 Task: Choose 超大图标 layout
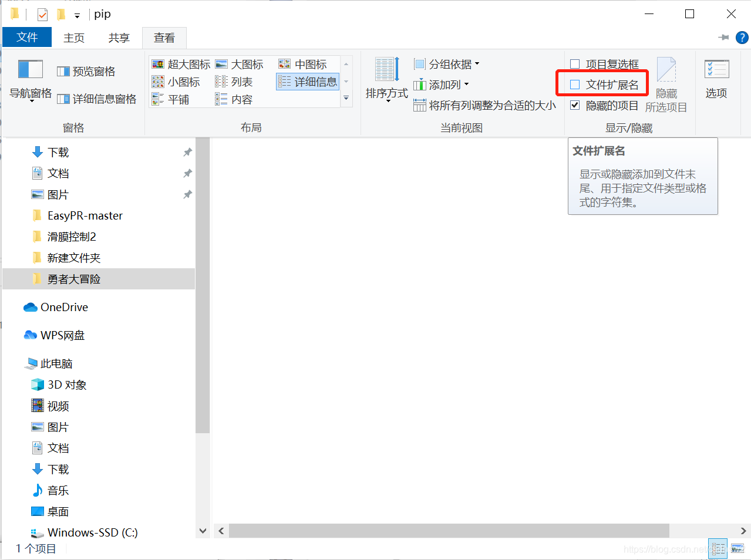[181, 64]
